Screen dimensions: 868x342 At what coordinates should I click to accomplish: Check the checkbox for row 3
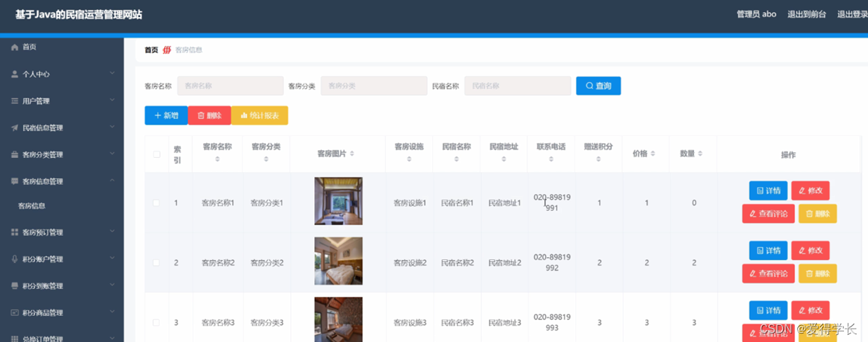tap(156, 323)
